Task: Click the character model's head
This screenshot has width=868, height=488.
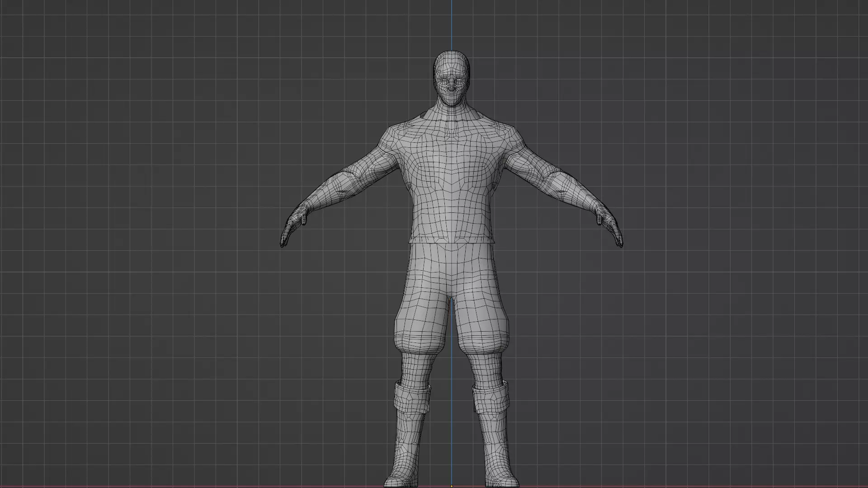Action: [452, 63]
